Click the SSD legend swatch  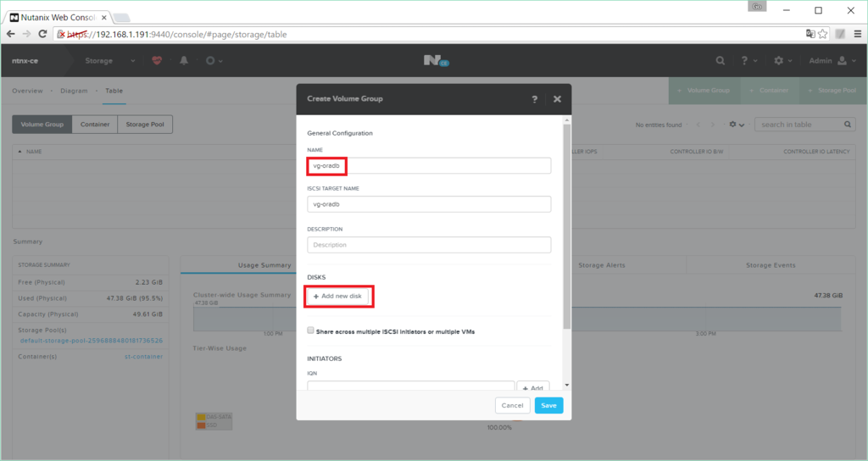(x=201, y=425)
